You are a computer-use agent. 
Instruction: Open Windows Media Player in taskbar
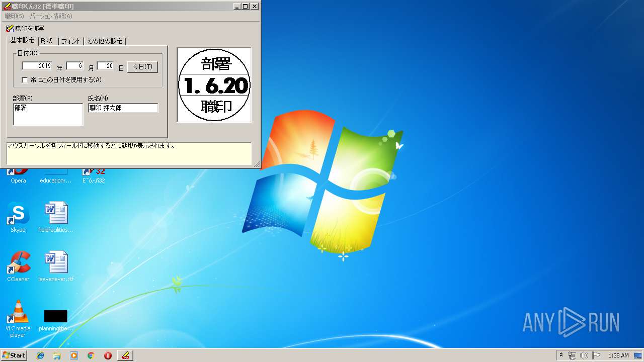(74, 355)
